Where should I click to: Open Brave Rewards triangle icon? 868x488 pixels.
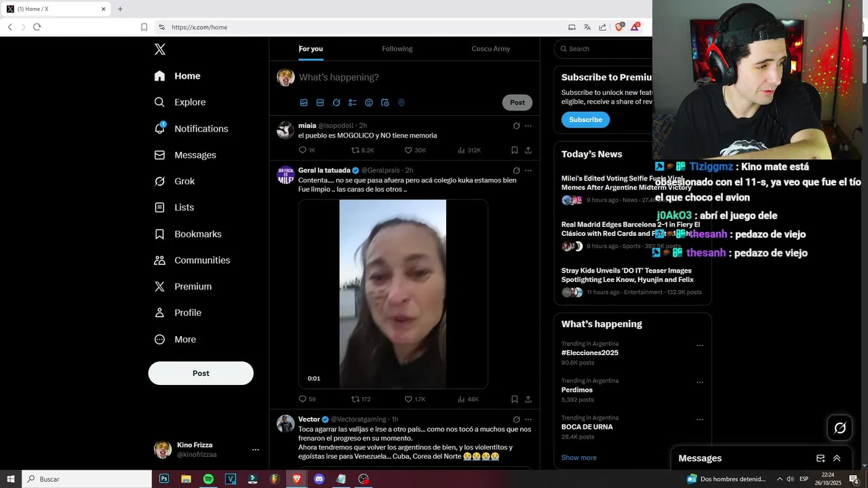coord(635,27)
